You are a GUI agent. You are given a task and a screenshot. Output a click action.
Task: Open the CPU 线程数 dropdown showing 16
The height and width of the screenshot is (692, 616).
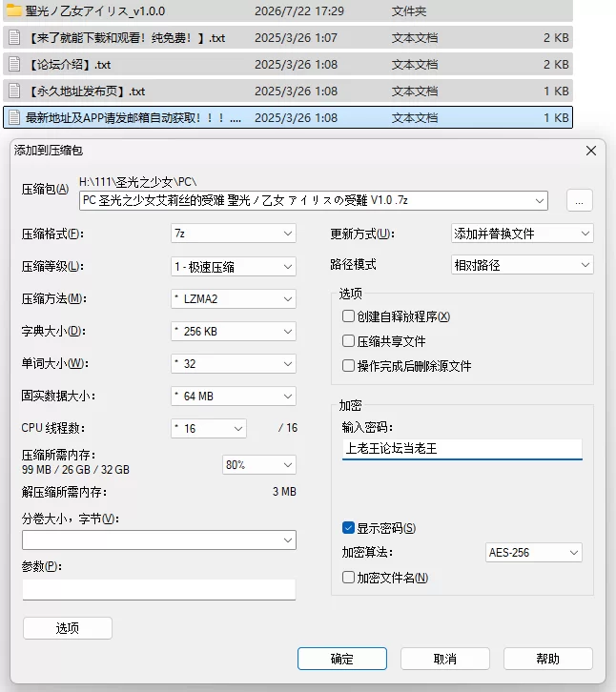pyautogui.click(x=209, y=429)
